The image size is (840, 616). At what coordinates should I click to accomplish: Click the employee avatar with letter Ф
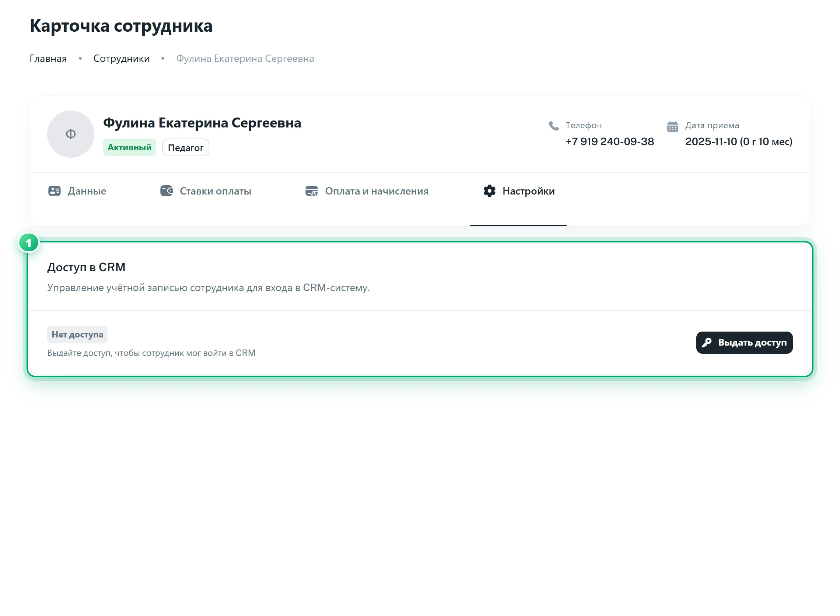coord(71,134)
